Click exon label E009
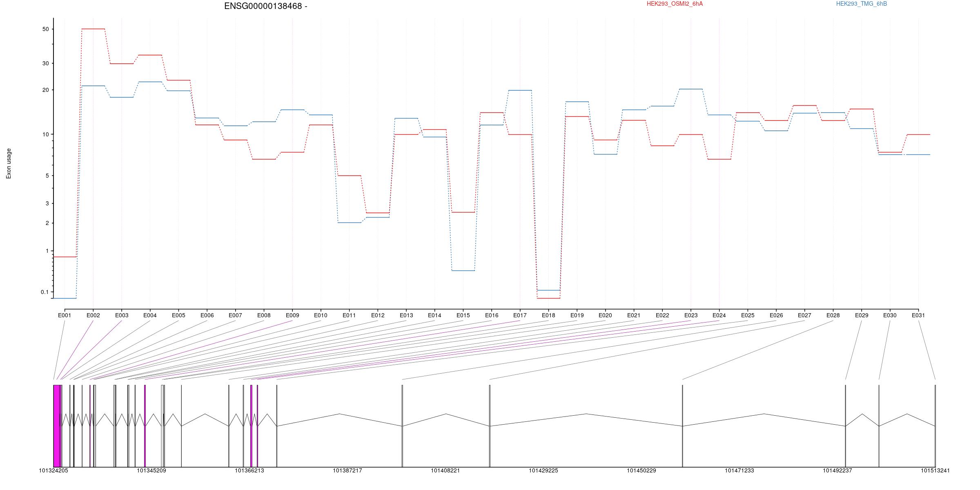The height and width of the screenshot is (490, 980). pyautogui.click(x=292, y=315)
